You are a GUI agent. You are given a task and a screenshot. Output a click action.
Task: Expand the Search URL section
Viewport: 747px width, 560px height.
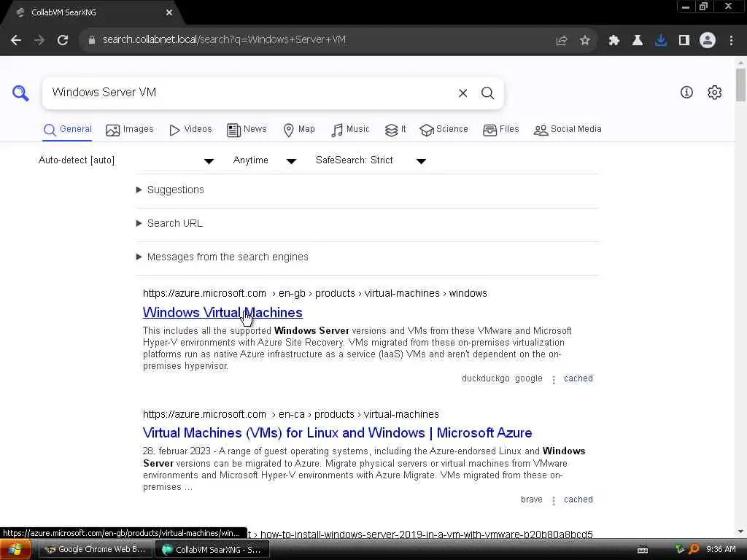click(169, 223)
